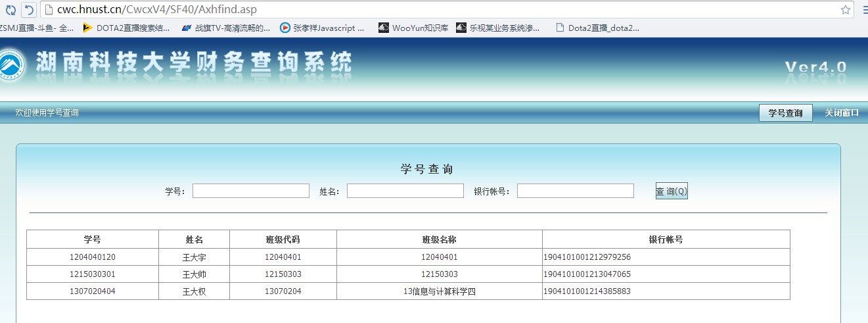Click the university logo emblem
Viewport: 868px width, 323px height.
coord(11,64)
